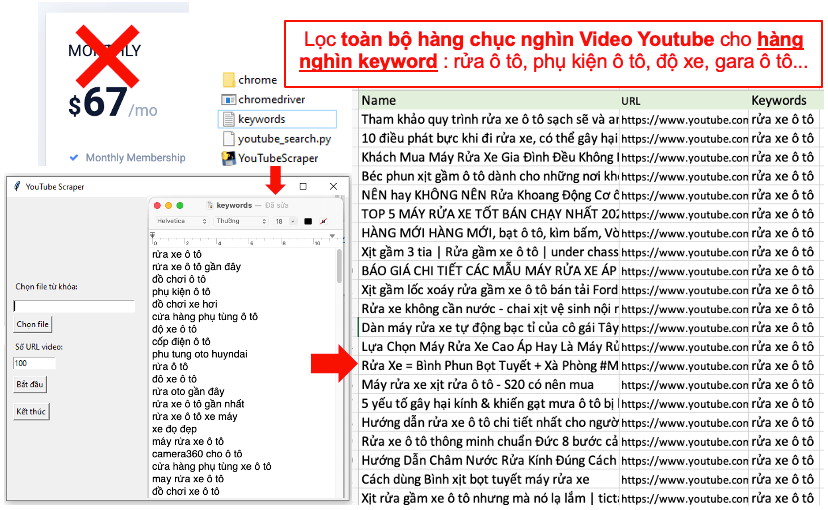Select the keywords text file icon

[x=229, y=119]
